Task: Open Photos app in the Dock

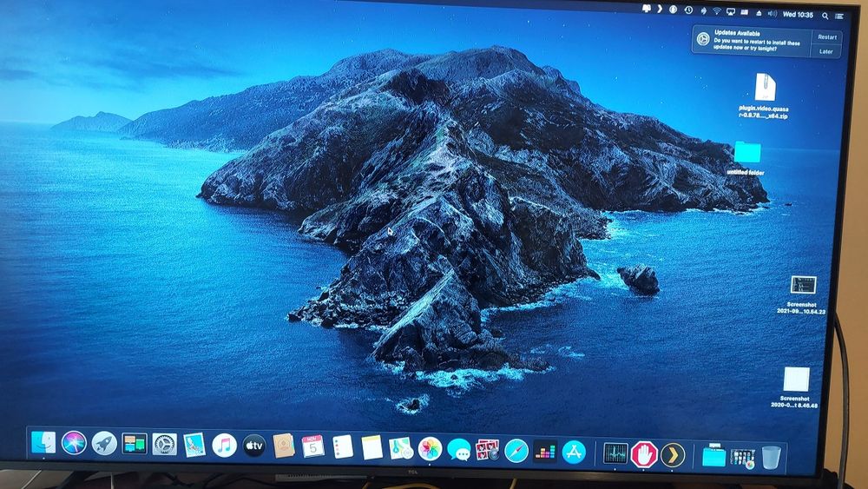Action: pos(431,449)
